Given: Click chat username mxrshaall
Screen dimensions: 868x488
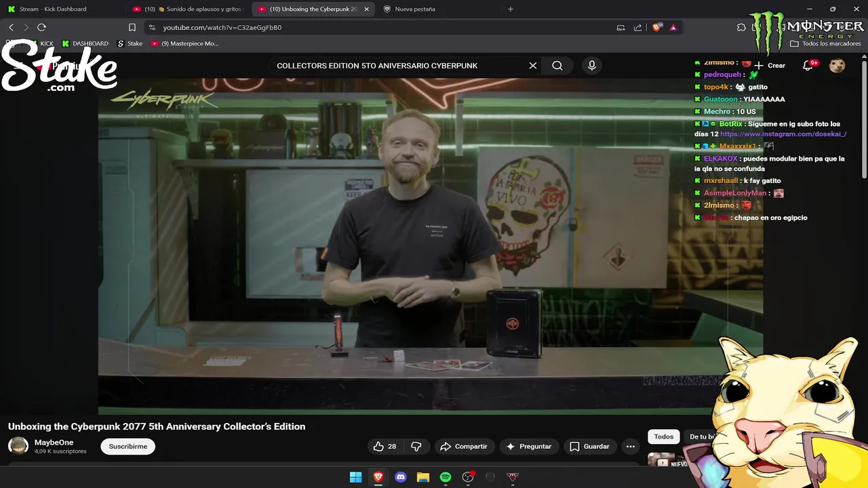Looking at the screenshot, I should (x=721, y=181).
